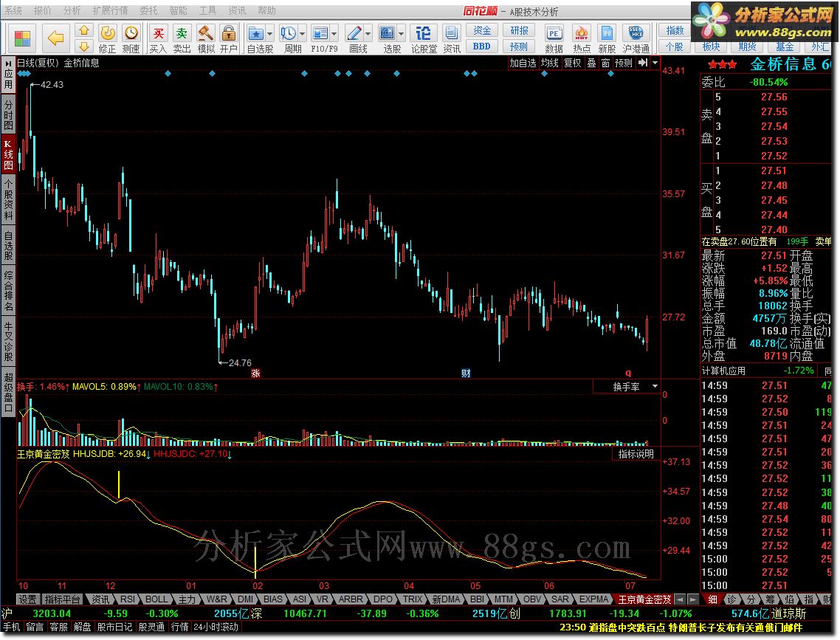This screenshot has height=640, width=840.
Task: Switch to 分时图 side tab
Action: [9, 114]
